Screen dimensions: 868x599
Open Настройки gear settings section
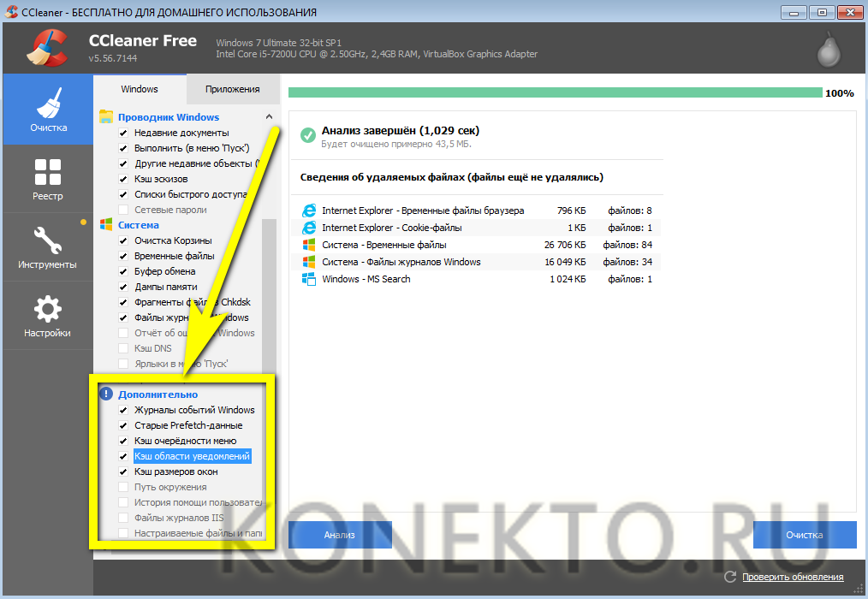[x=47, y=315]
